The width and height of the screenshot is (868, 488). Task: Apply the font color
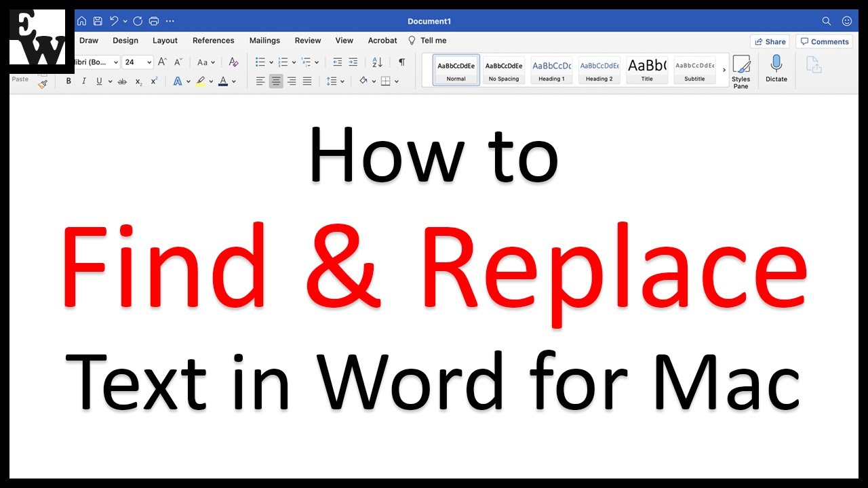tap(223, 81)
